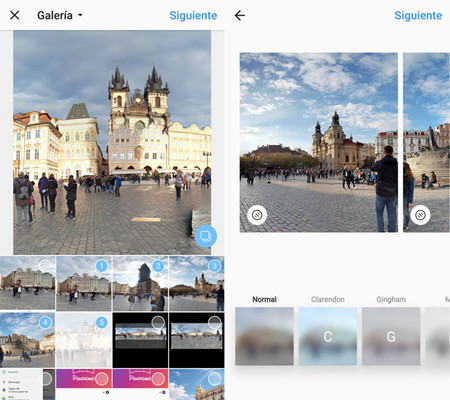The height and width of the screenshot is (400, 450).
Task: Tap the first carousel photo of the square
Action: (319, 142)
